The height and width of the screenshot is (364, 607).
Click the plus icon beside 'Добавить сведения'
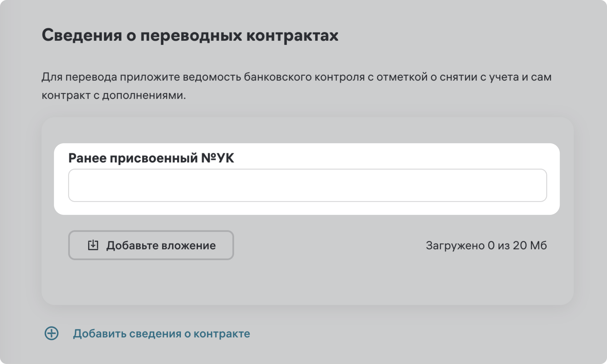(x=51, y=333)
